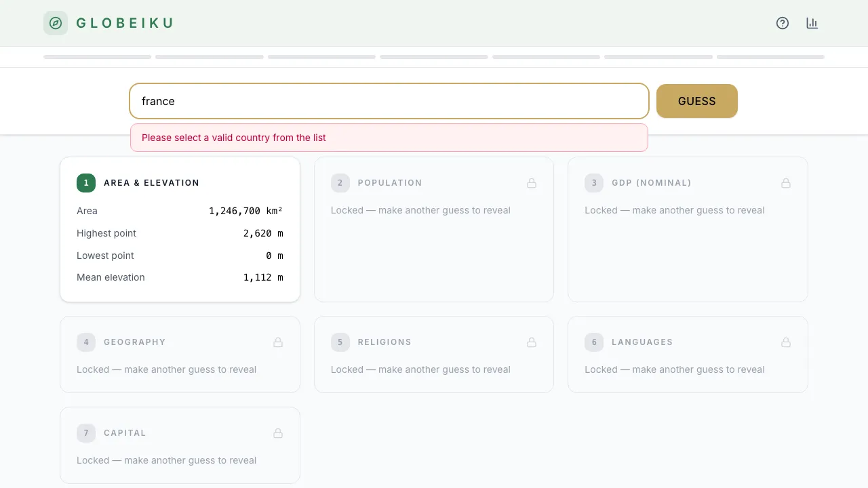
Task: Click the GDP (NOMINAL) card heading
Action: [x=652, y=183]
